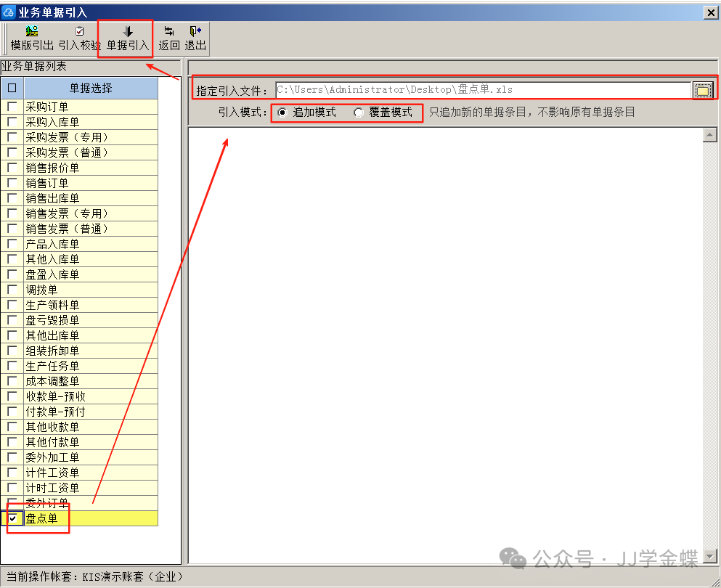Select the 追加模式 radio button
Viewport: 721px width, 588px height.
pos(282,113)
